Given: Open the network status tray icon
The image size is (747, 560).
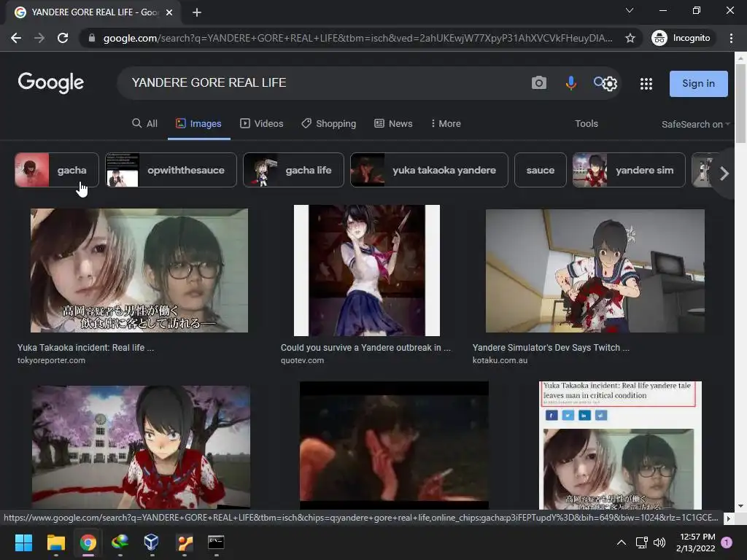Looking at the screenshot, I should pos(641,542).
